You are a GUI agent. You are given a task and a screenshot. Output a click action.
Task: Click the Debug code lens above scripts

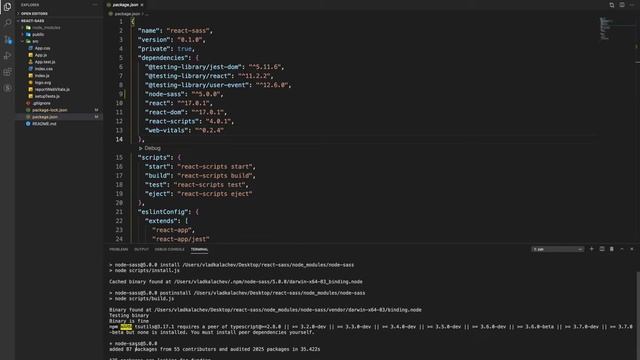tap(152, 148)
